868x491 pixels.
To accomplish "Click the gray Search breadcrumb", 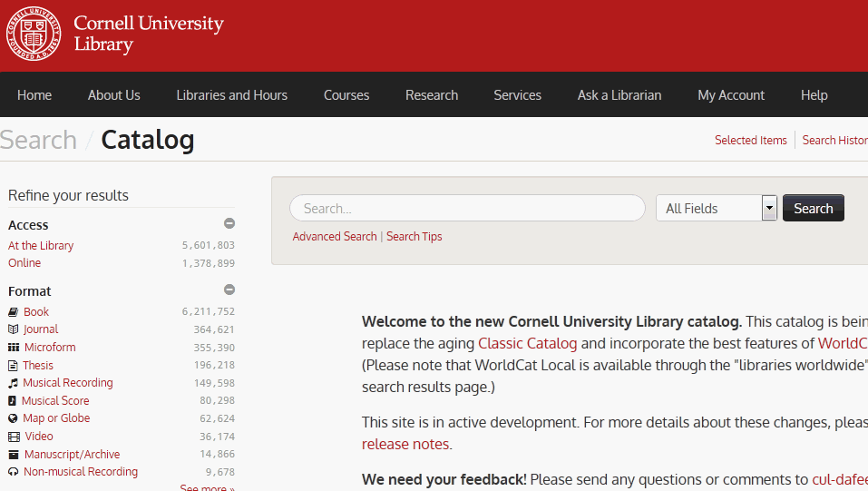I will click(38, 140).
